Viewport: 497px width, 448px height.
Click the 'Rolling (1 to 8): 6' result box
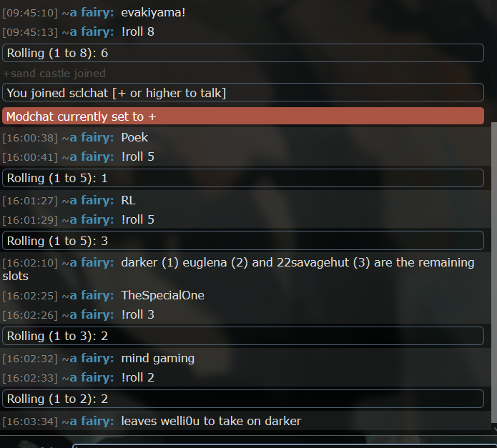point(243,53)
